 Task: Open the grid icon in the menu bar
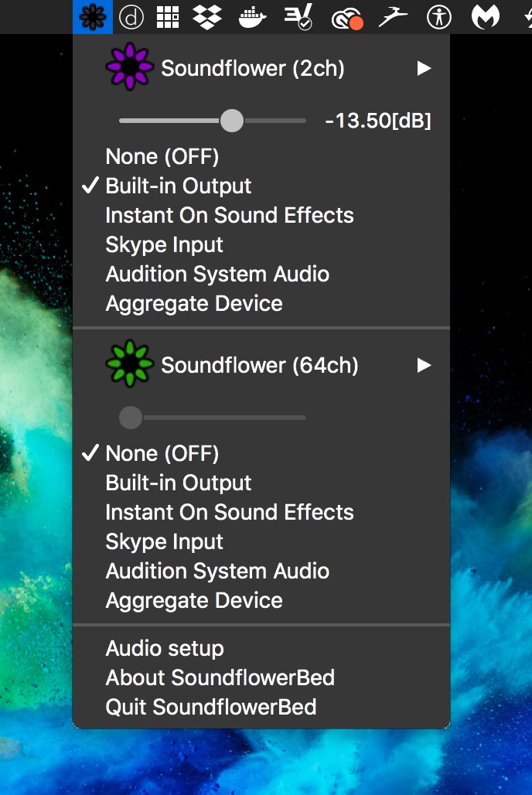coord(167,16)
